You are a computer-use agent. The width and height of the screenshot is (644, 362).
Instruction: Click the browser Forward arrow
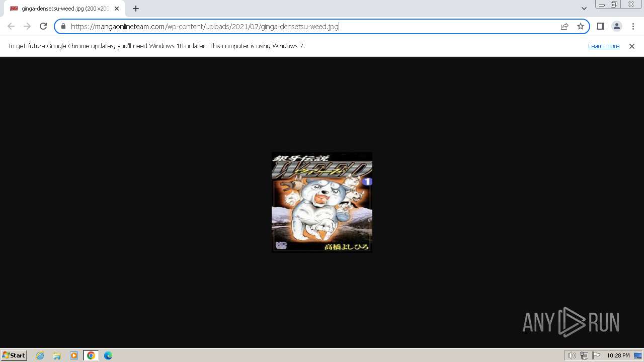pos(27,26)
